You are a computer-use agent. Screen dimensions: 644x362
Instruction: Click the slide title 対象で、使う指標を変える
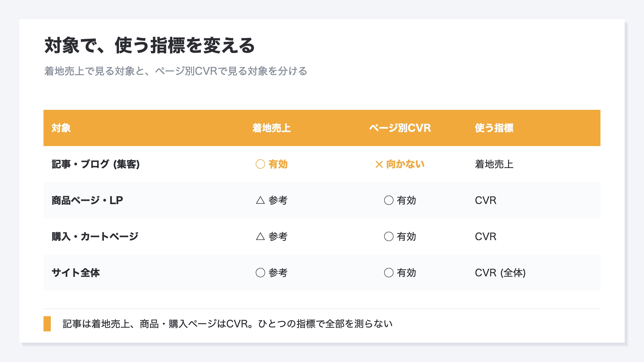[150, 45]
